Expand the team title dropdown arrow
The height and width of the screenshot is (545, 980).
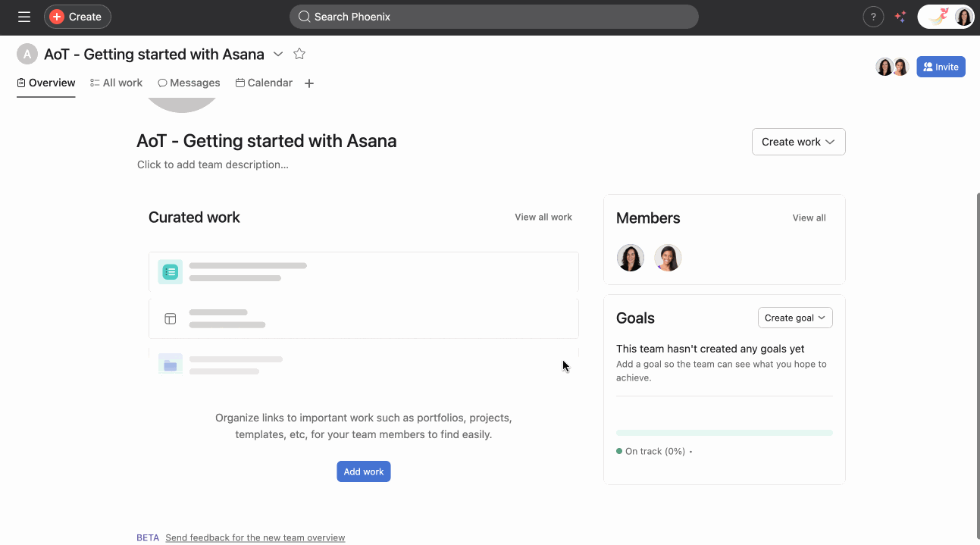pos(278,54)
